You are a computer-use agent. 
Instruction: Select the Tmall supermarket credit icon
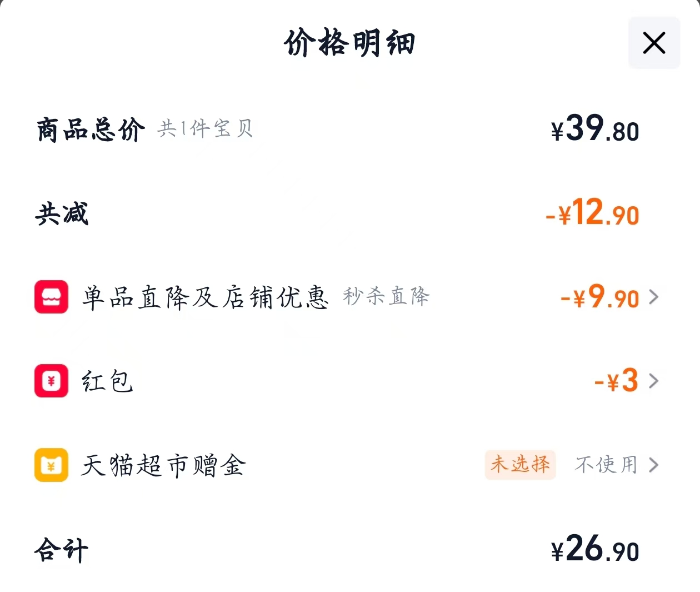[51, 465]
